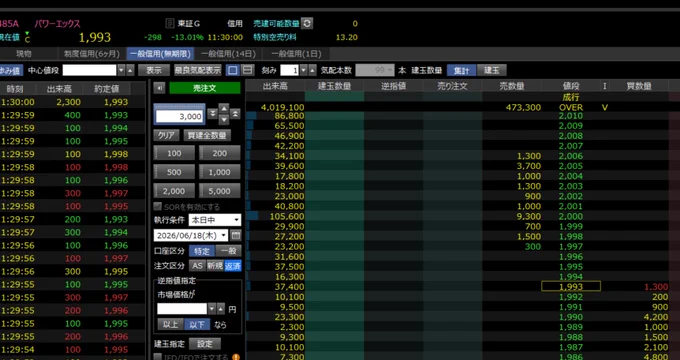Viewport: 680px width, 360px height.
Task: Clear the quantity with the クリア button
Action: tap(167, 135)
